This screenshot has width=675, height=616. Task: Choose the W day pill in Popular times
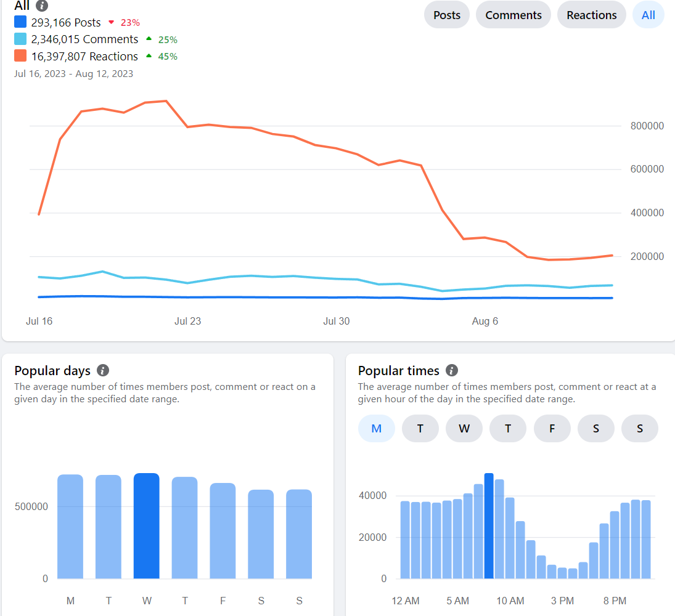[x=464, y=429]
